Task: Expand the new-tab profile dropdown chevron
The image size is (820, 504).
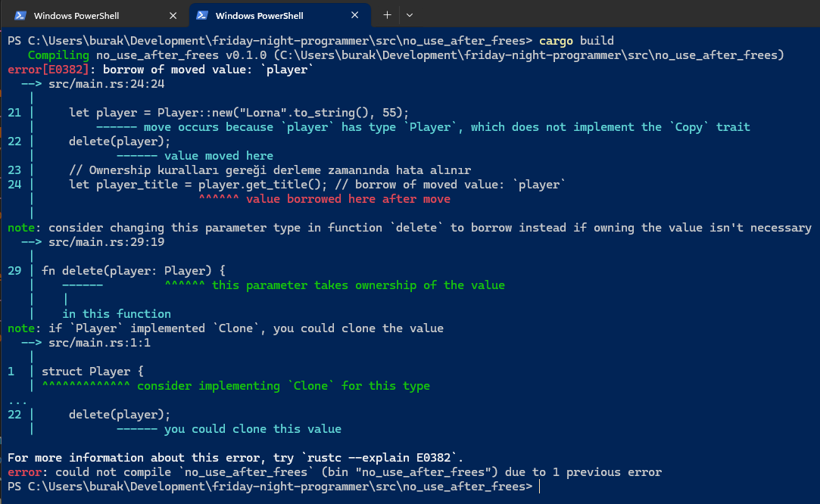Action: tap(410, 15)
